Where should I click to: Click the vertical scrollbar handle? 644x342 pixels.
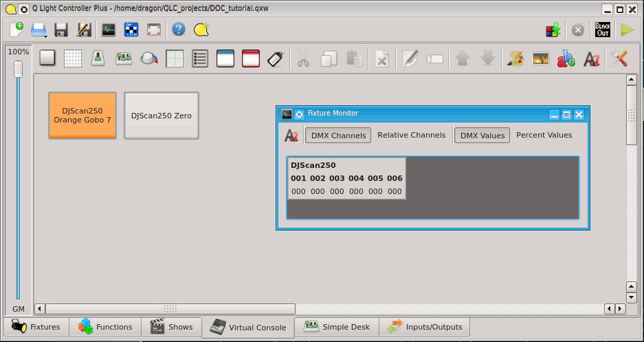click(631, 115)
